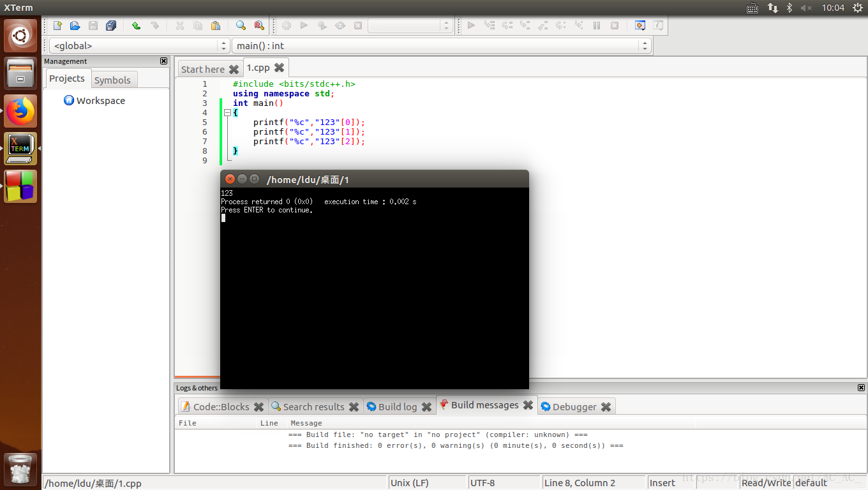The width and height of the screenshot is (868, 490).
Task: Click the Message column header
Action: [306, 423]
